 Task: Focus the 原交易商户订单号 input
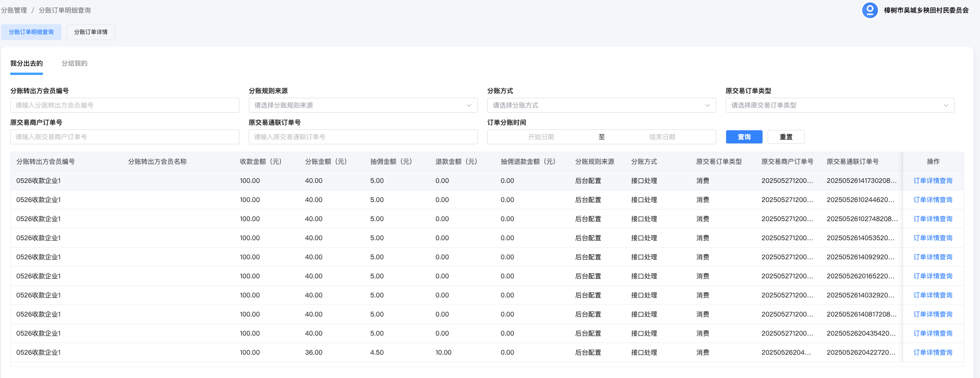[125, 137]
